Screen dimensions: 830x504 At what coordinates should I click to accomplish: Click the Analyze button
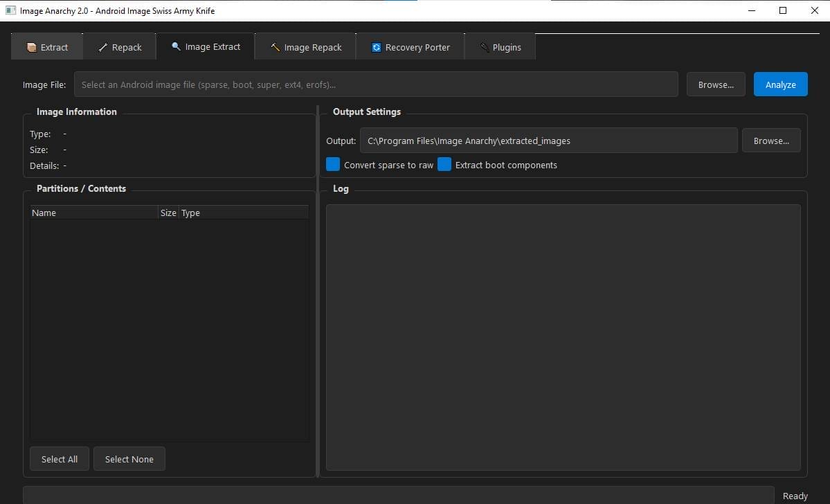[780, 84]
